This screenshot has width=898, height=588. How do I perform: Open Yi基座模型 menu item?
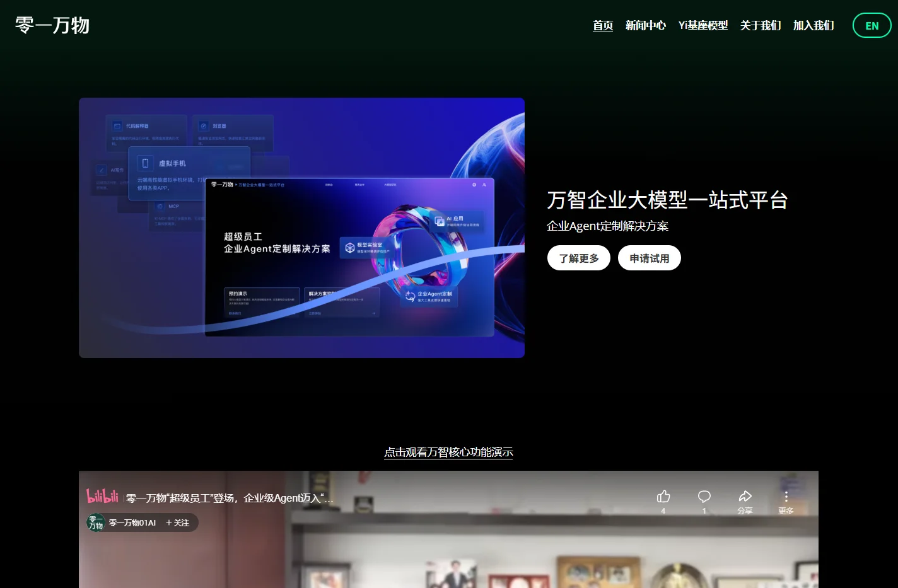(x=703, y=25)
